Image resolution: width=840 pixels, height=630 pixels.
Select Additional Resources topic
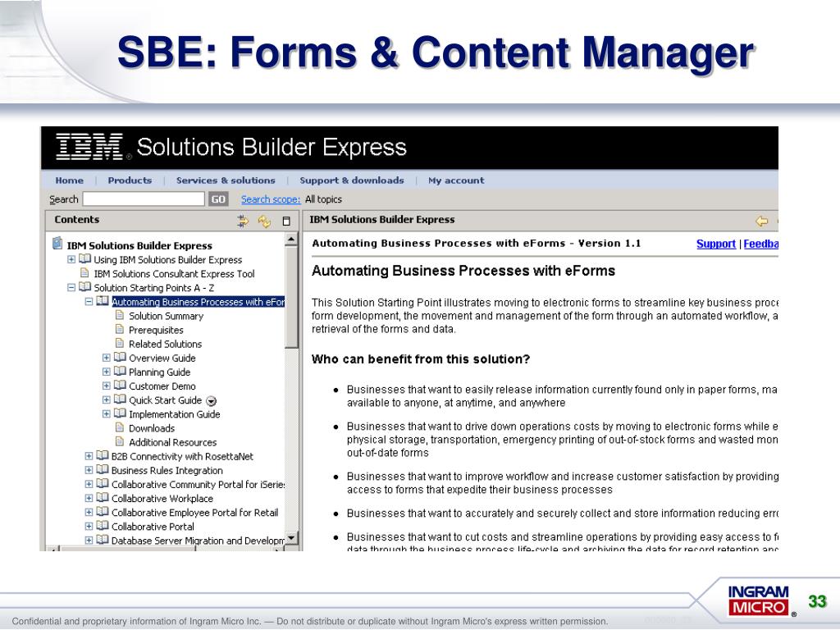pos(172,442)
